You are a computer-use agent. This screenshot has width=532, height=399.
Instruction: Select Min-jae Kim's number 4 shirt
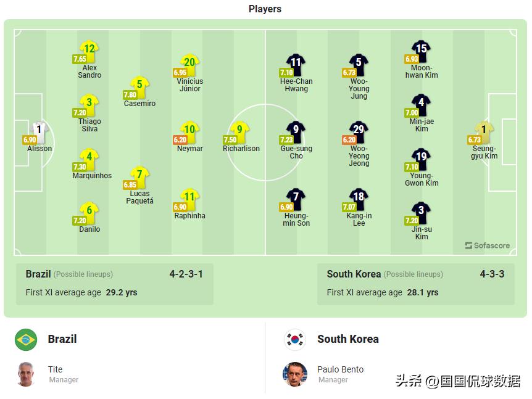click(x=422, y=103)
